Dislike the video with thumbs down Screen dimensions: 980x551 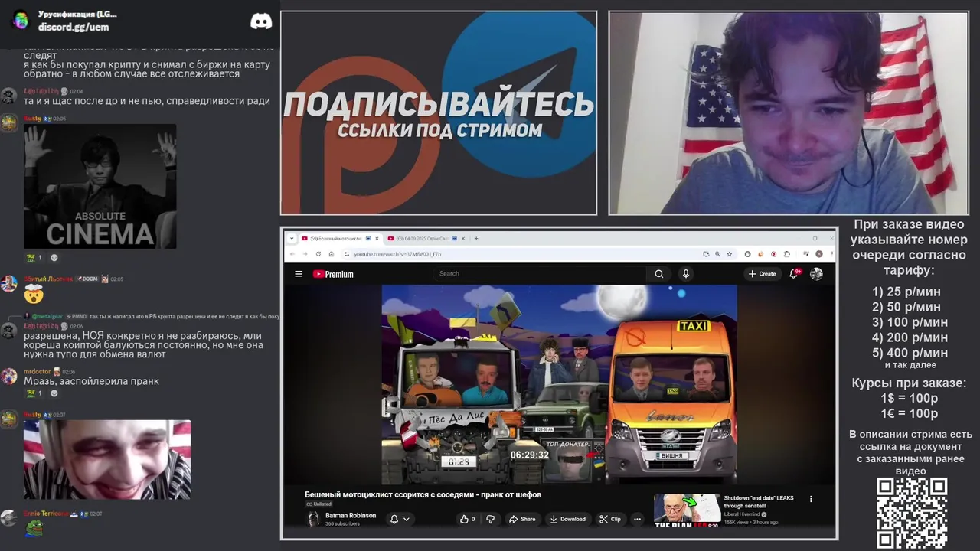coord(491,519)
